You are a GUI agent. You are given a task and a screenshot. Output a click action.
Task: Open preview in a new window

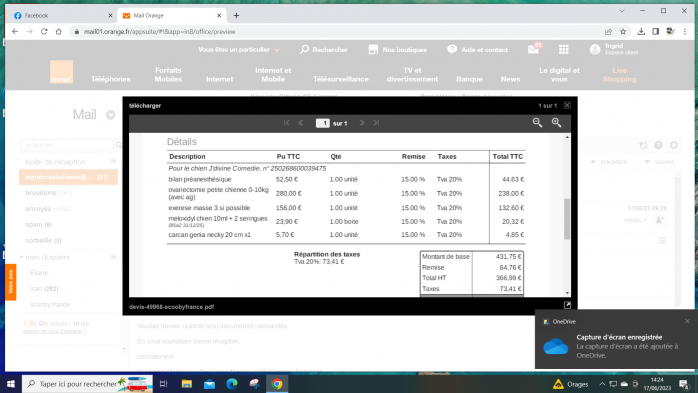[x=567, y=305]
